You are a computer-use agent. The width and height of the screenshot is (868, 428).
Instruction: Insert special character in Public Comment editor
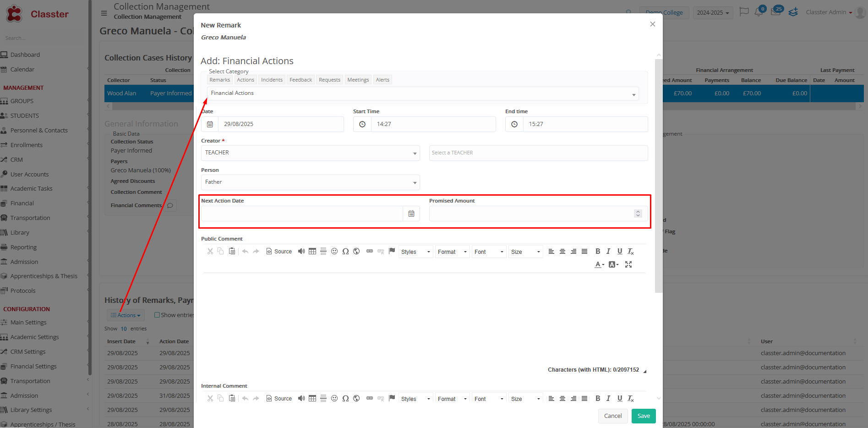(345, 251)
